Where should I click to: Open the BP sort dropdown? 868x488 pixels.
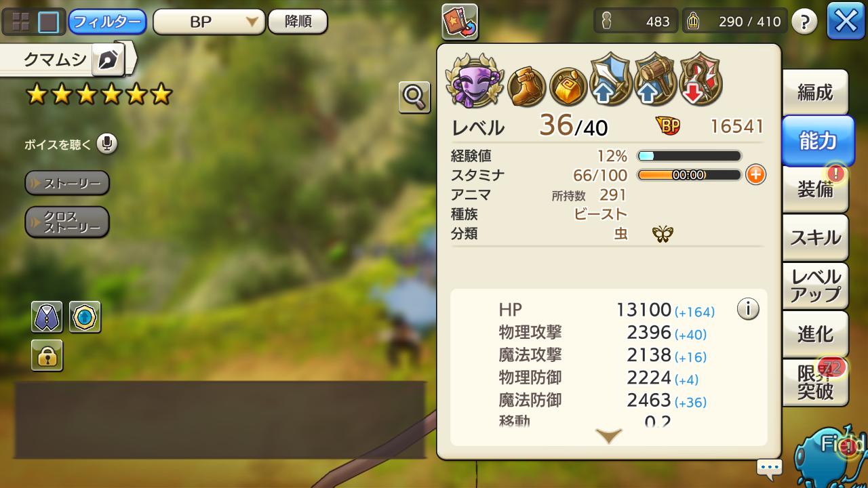coord(208,22)
